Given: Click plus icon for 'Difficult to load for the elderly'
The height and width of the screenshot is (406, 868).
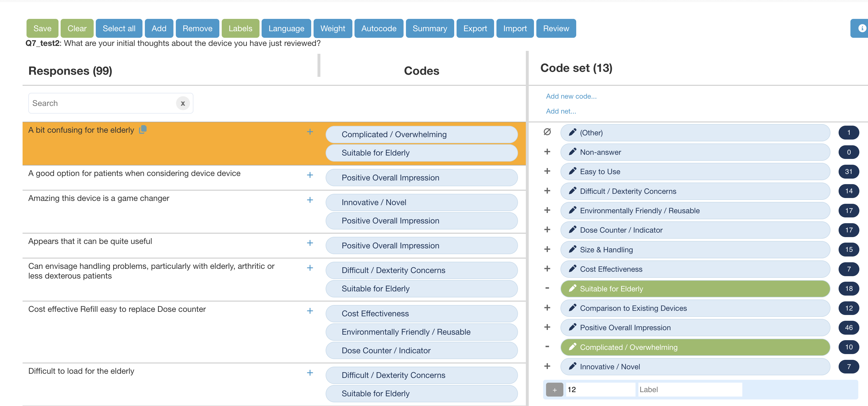Looking at the screenshot, I should (x=310, y=373).
